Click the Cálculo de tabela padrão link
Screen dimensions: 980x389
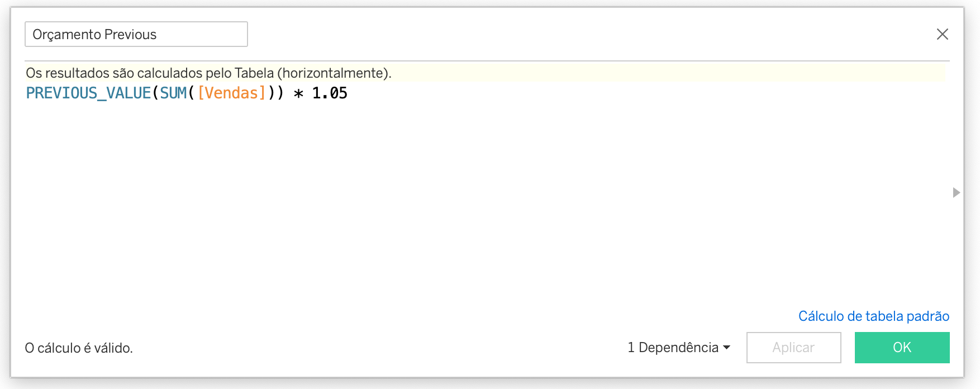(873, 316)
